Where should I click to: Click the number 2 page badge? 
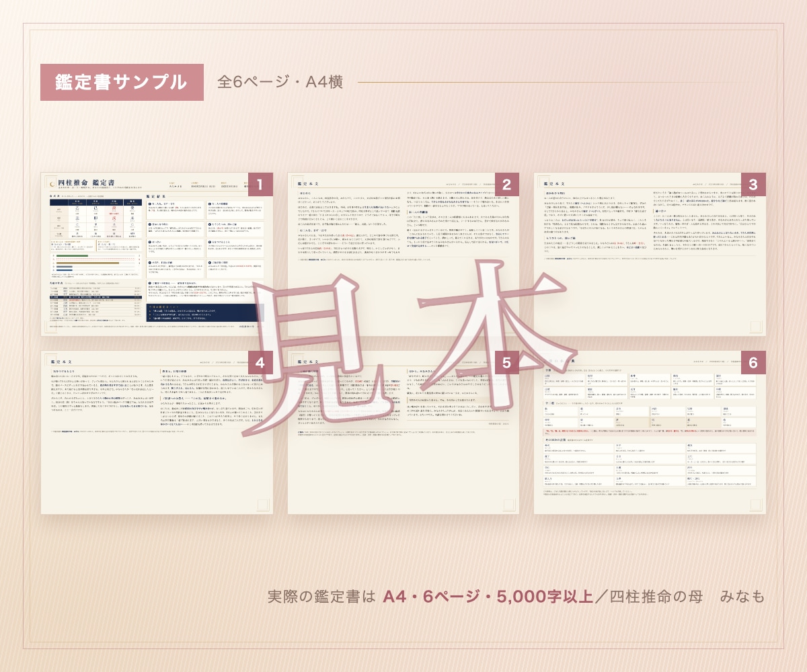[507, 185]
